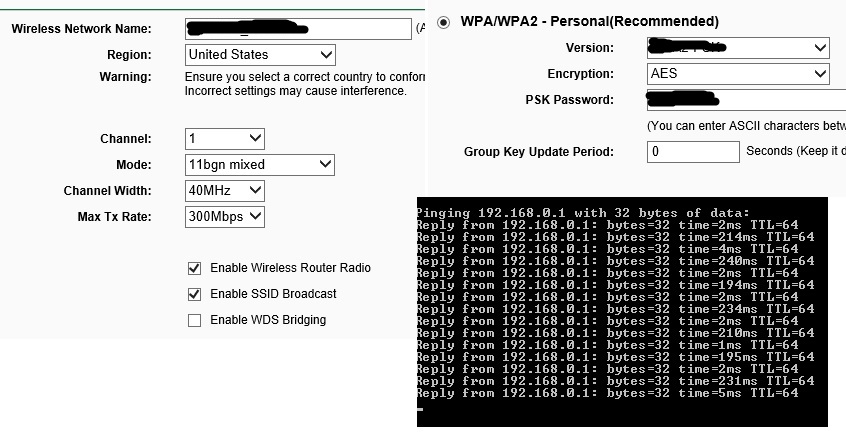Enable the WDS Bridging checkbox
Image resolution: width=846 pixels, height=441 pixels.
pyautogui.click(x=194, y=320)
